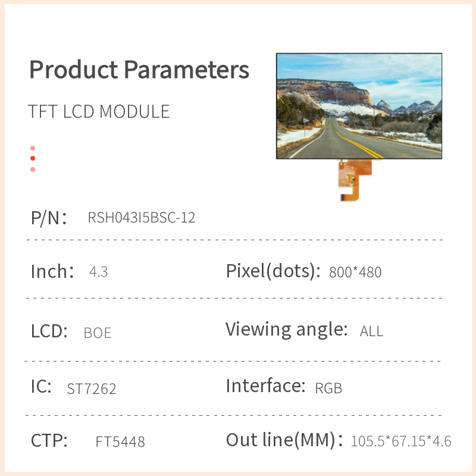Select the 105.5*67.15*4.6 dimensions value

[x=401, y=441]
